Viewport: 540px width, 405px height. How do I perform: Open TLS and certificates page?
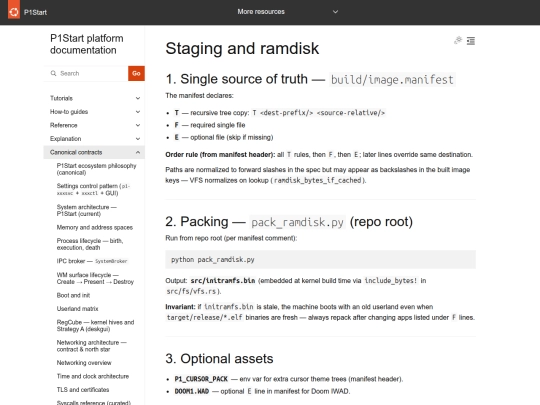83,390
